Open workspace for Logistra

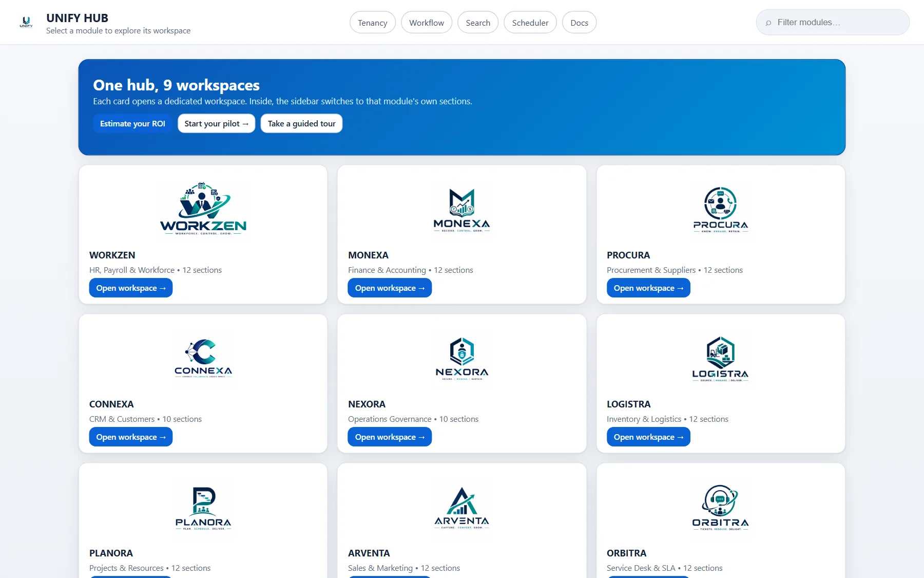[648, 437]
